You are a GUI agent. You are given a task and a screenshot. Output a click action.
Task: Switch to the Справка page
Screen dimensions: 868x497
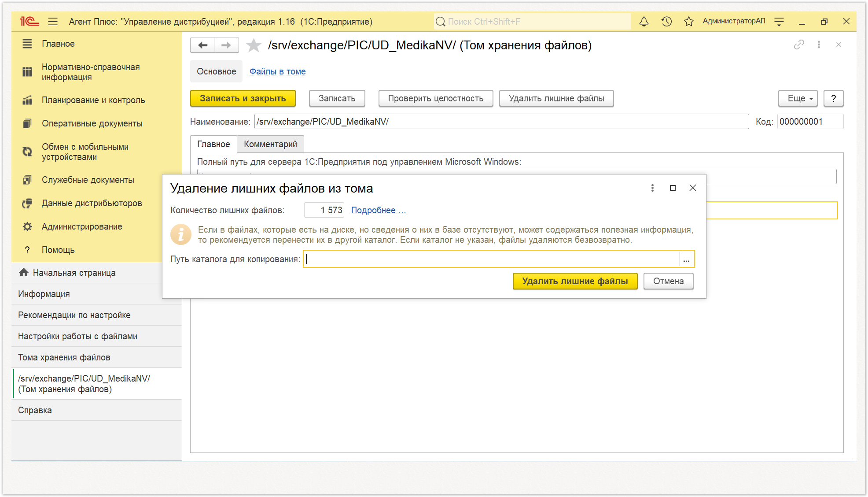coord(97,410)
